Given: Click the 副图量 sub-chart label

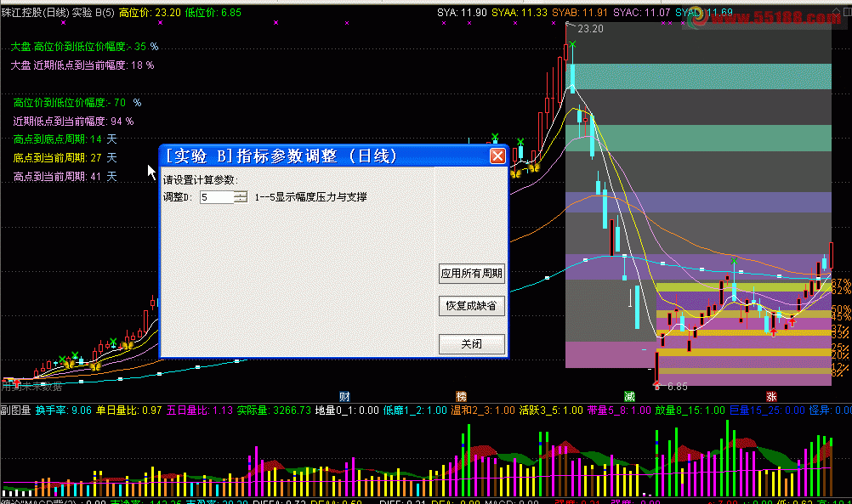Looking at the screenshot, I should pos(16,411).
